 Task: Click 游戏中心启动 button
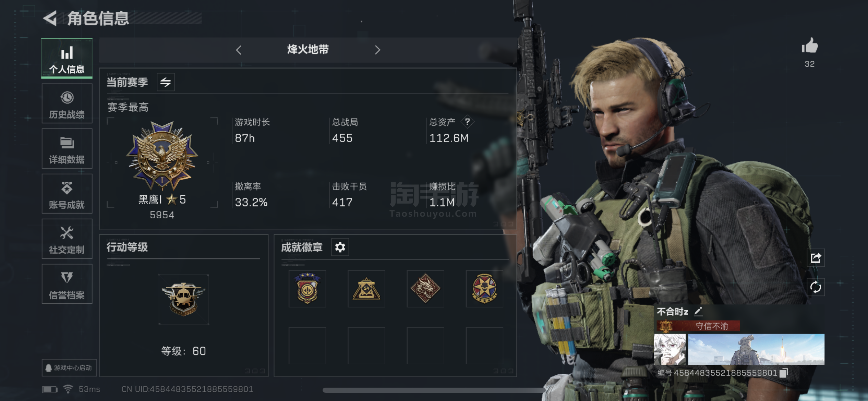69,368
